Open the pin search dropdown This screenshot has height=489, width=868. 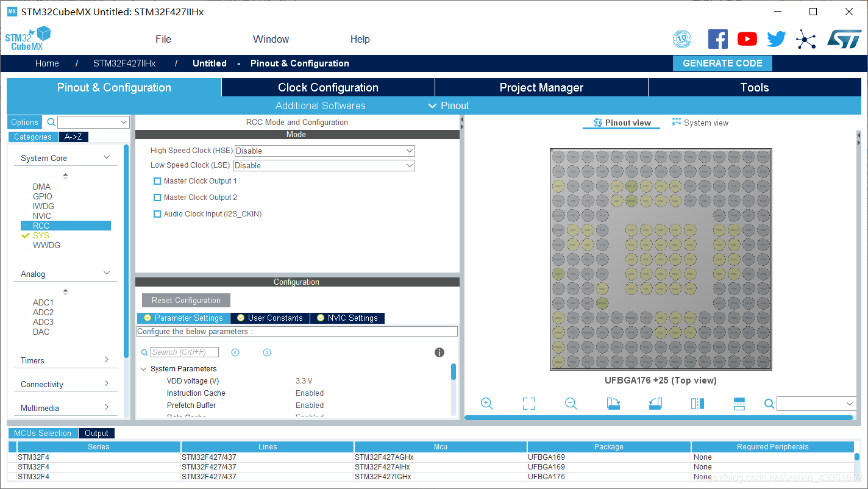pos(850,404)
